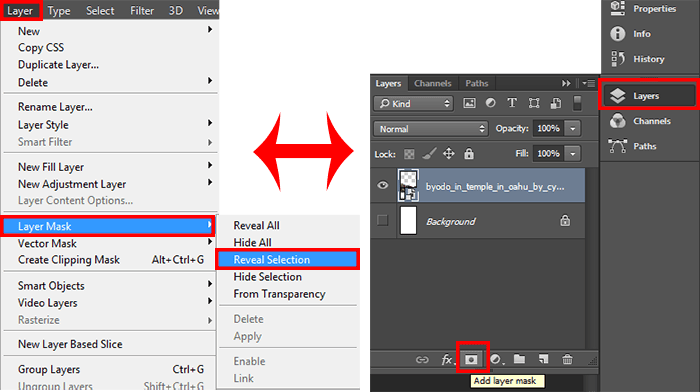Filter layers by smart object icon
Screen dimensions: 700x392
[x=555, y=103]
